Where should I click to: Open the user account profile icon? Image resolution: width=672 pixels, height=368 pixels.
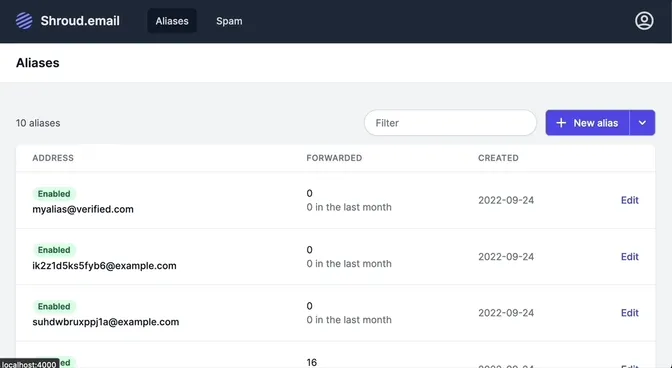coord(644,21)
